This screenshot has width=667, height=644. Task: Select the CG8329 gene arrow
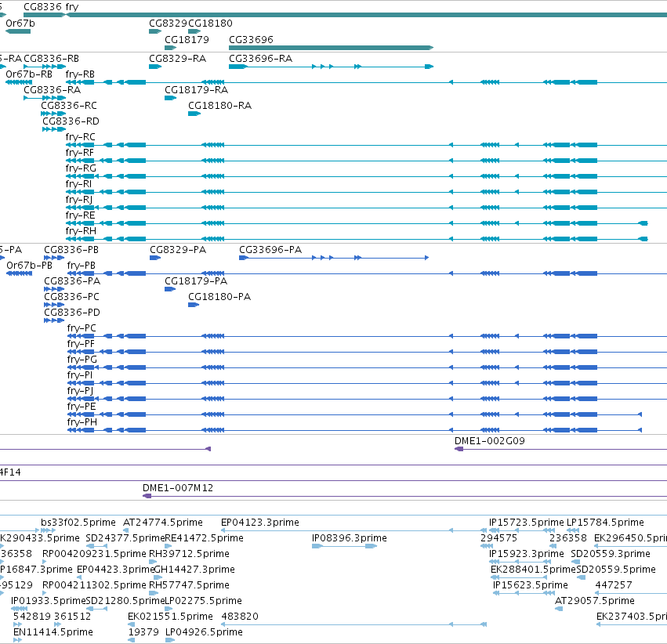[x=155, y=31]
